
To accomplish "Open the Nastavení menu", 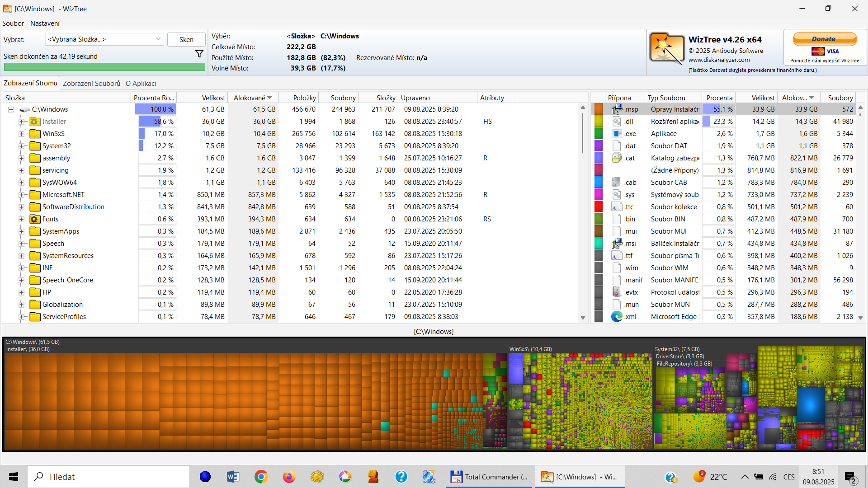I will point(45,23).
